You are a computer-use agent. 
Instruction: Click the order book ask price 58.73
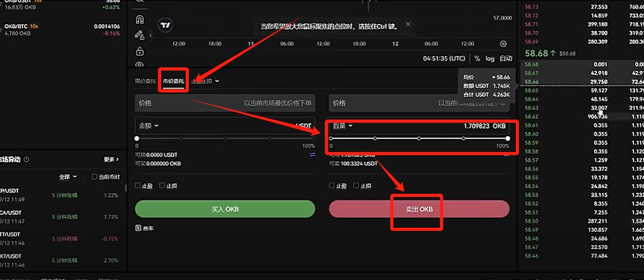click(x=532, y=6)
